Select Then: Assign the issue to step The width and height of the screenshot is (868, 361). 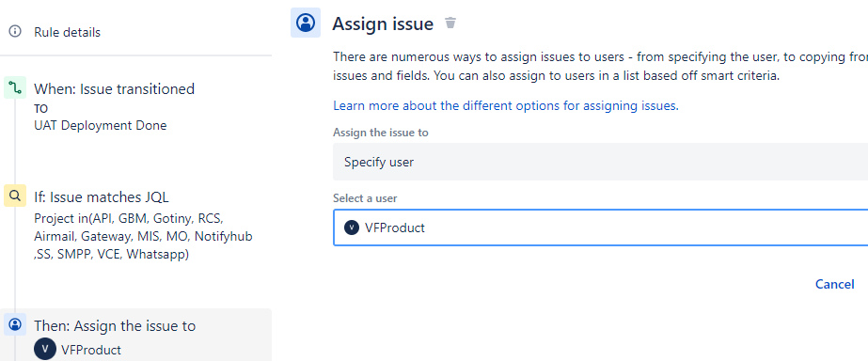point(115,325)
